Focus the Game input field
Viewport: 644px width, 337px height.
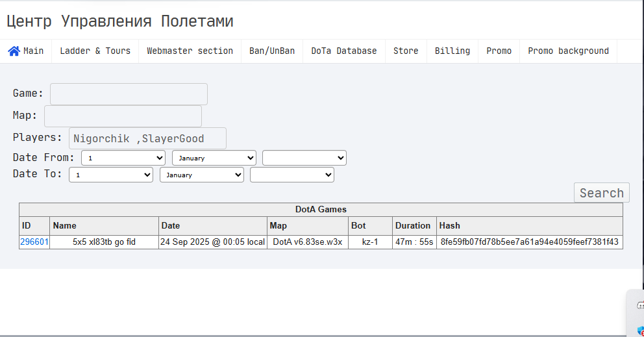tap(129, 94)
